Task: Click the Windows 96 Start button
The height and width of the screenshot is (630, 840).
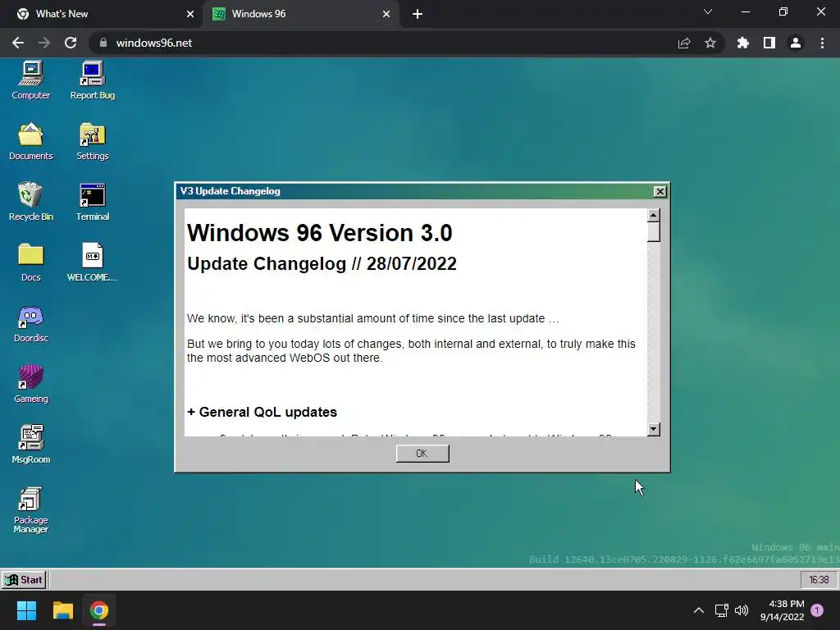Action: point(24,580)
